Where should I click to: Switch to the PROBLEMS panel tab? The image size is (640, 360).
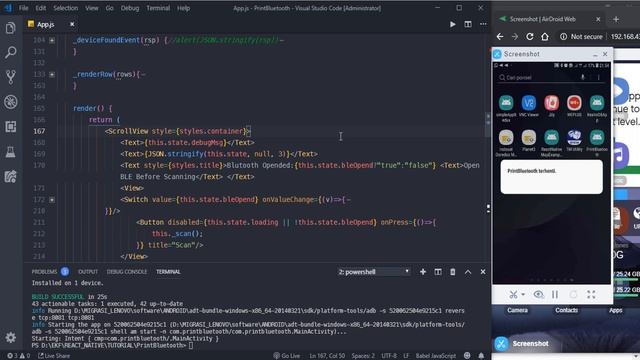pos(44,272)
